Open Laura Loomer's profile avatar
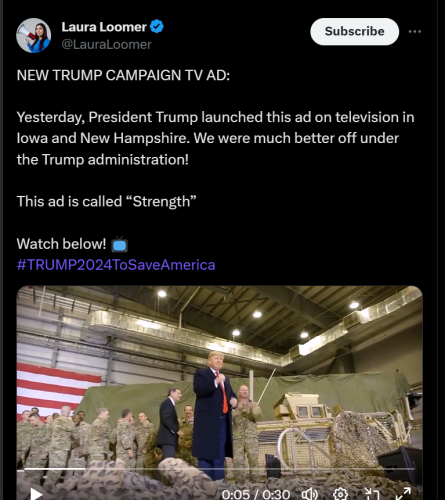Image resolution: width=445 pixels, height=500 pixels. coord(34,35)
